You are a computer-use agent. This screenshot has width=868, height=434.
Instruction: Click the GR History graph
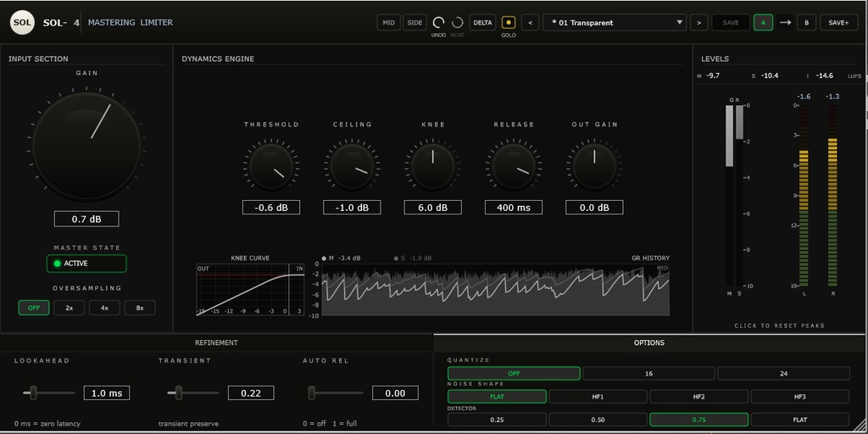[495, 290]
